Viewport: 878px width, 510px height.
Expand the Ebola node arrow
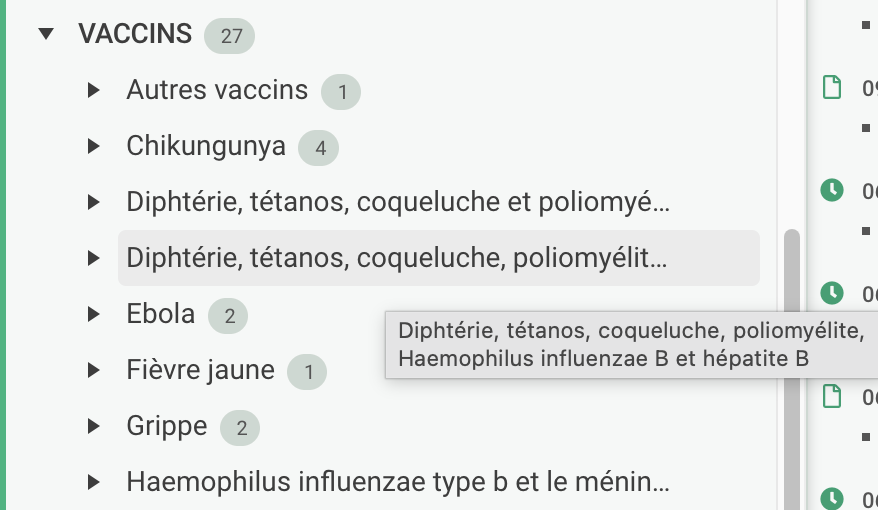94,315
